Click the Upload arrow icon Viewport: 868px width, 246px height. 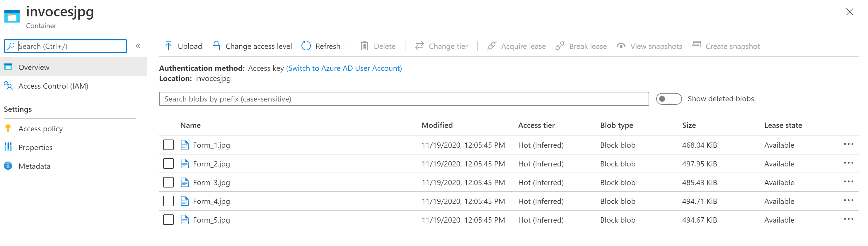click(x=168, y=46)
